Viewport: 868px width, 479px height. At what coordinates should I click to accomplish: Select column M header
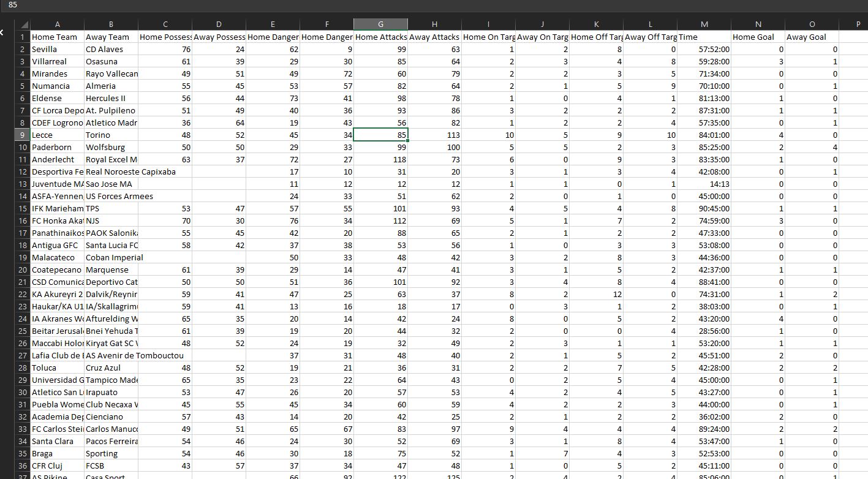coord(704,25)
